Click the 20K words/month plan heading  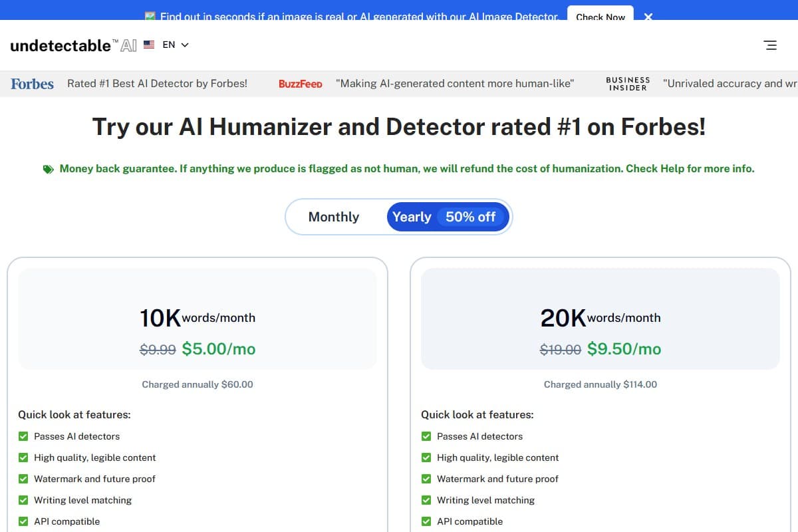point(600,318)
